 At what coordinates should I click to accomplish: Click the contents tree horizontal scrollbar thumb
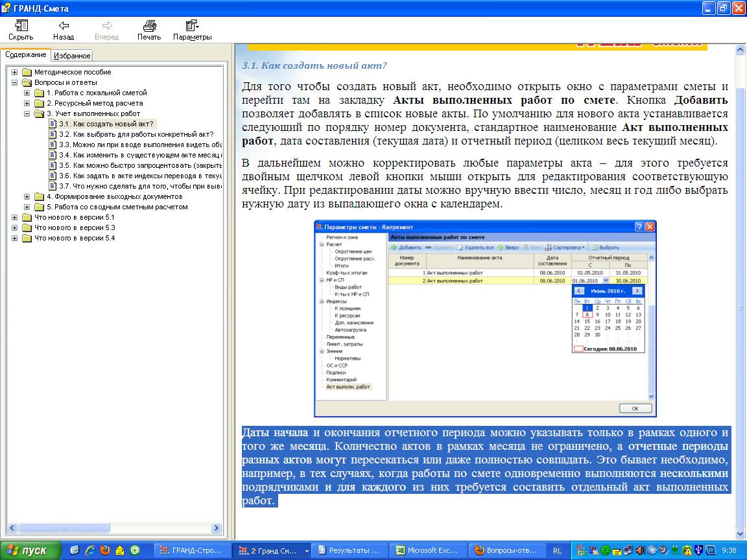[x=64, y=528]
